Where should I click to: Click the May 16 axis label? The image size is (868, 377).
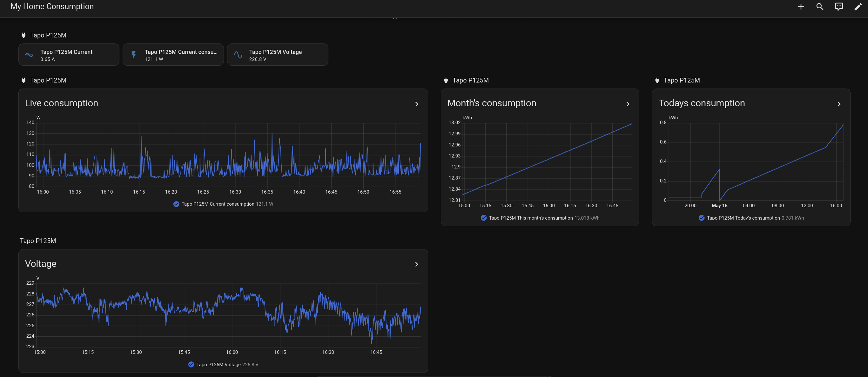click(x=719, y=206)
